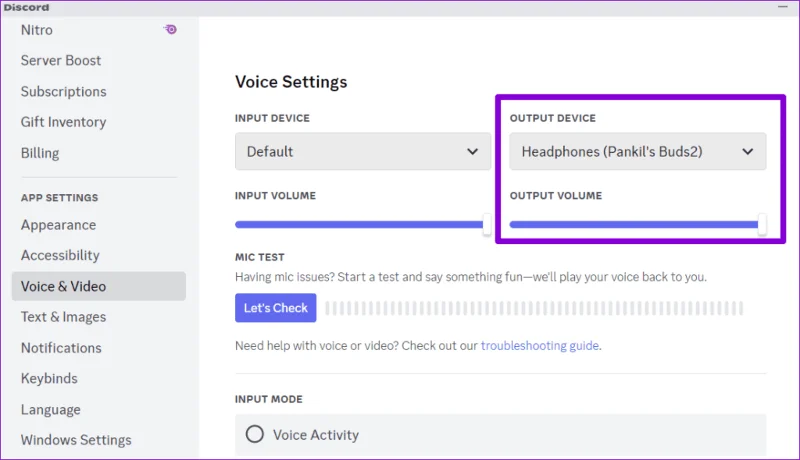Click the Nitro badge icon in sidebar
Screen dimensions: 800x460
[170, 30]
